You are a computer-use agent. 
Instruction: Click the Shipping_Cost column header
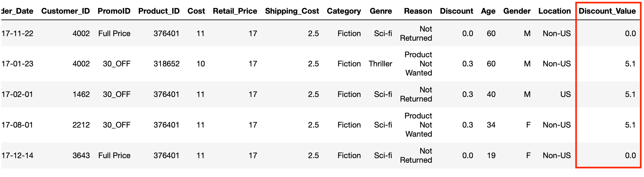(292, 11)
